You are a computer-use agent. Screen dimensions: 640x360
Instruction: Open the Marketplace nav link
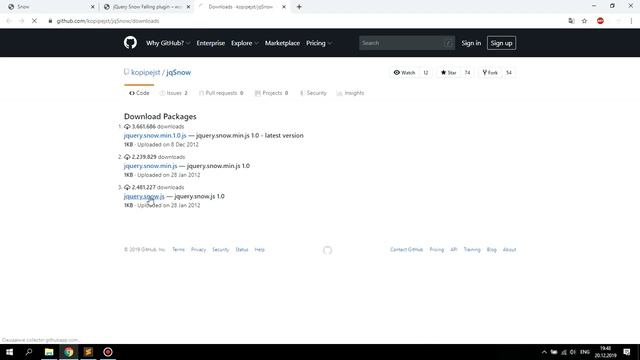point(282,43)
